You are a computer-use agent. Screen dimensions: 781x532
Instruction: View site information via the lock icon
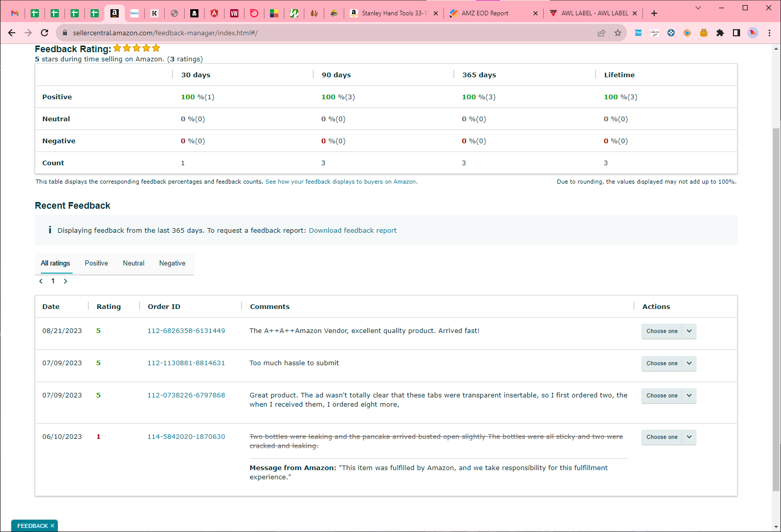(x=65, y=33)
